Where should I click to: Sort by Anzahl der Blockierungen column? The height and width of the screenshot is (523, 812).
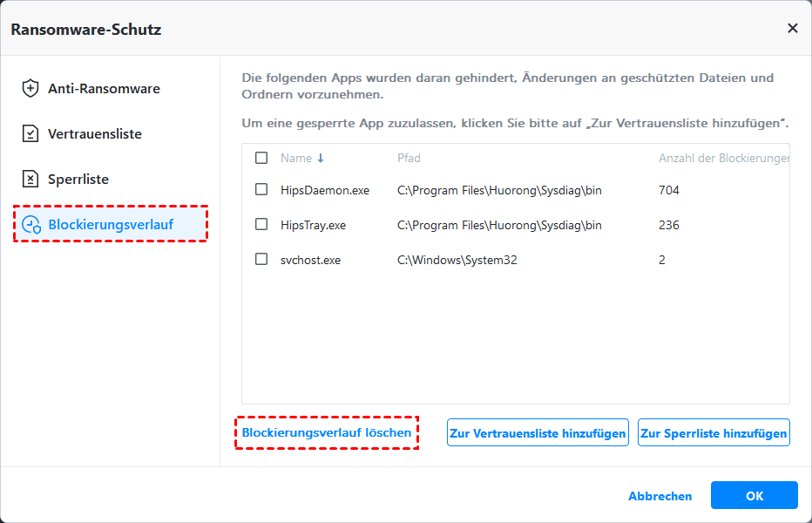point(723,159)
